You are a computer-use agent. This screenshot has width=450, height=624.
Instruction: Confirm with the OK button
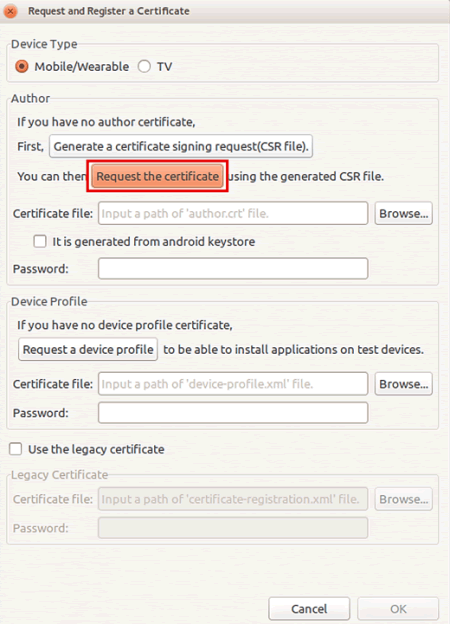pos(398,608)
